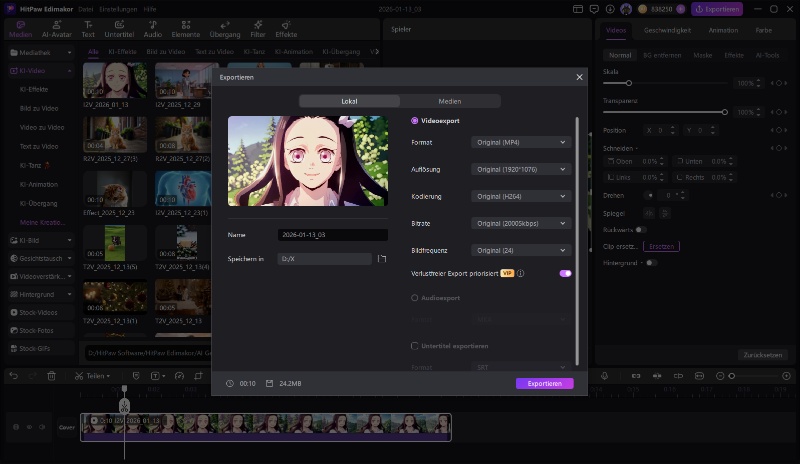Open the Filter tool in top toolbar
The image size is (800, 464).
tap(258, 27)
